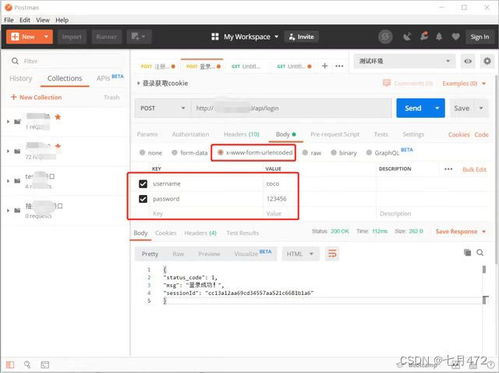Image resolution: width=499 pixels, height=373 pixels.
Task: Open the POST method dropdown
Action: coord(163,108)
